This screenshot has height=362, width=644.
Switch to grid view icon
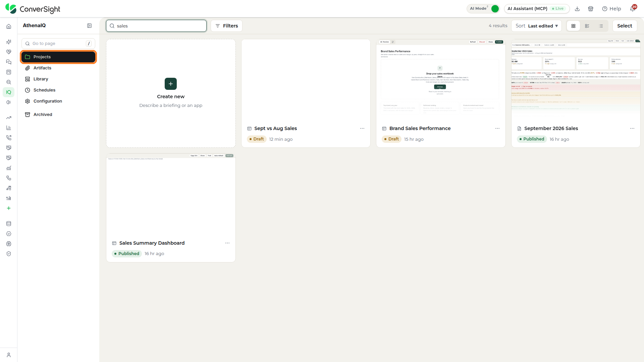pos(573,26)
